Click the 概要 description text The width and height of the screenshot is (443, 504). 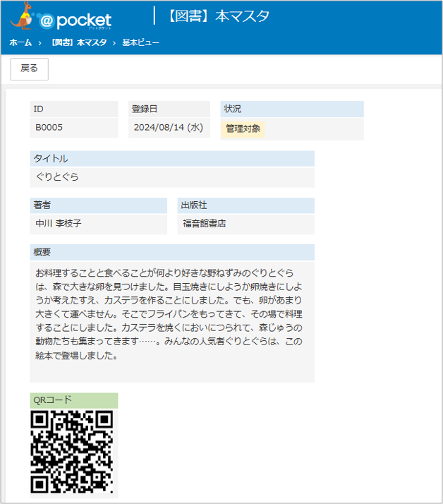[169, 314]
